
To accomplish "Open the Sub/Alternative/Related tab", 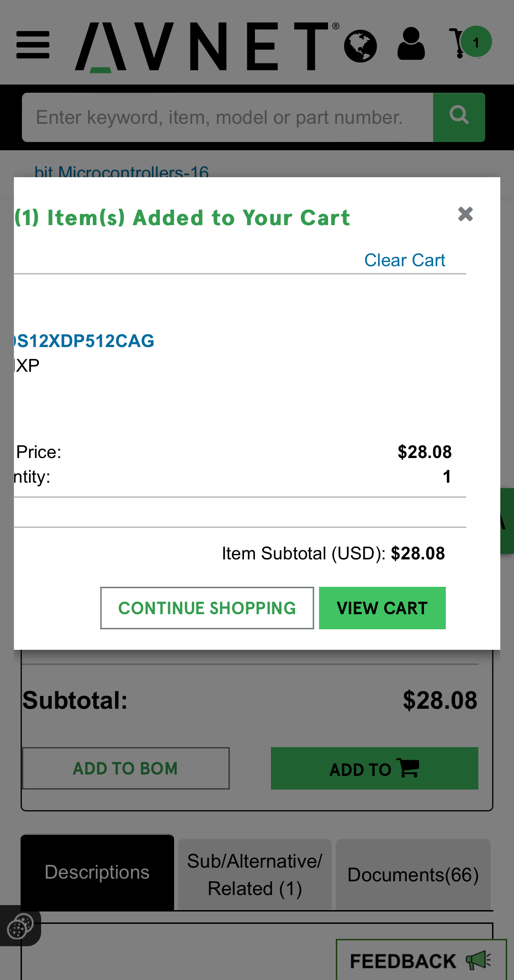I will [x=254, y=874].
